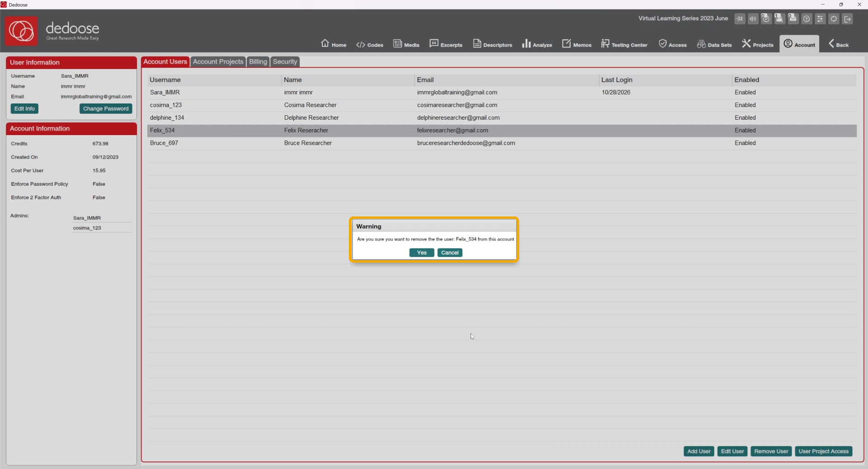This screenshot has width=868, height=469.
Task: Click the Change Password button
Action: click(106, 109)
